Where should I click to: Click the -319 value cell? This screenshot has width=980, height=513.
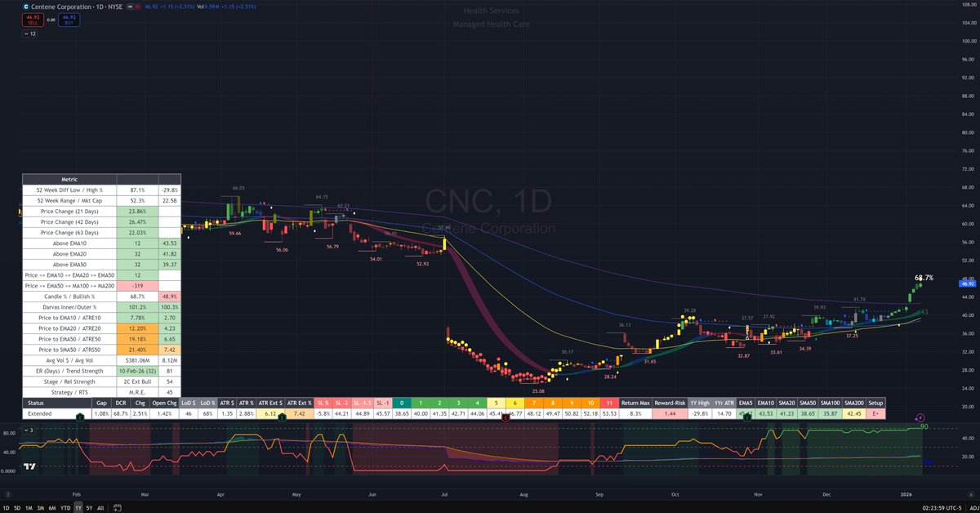coord(137,284)
